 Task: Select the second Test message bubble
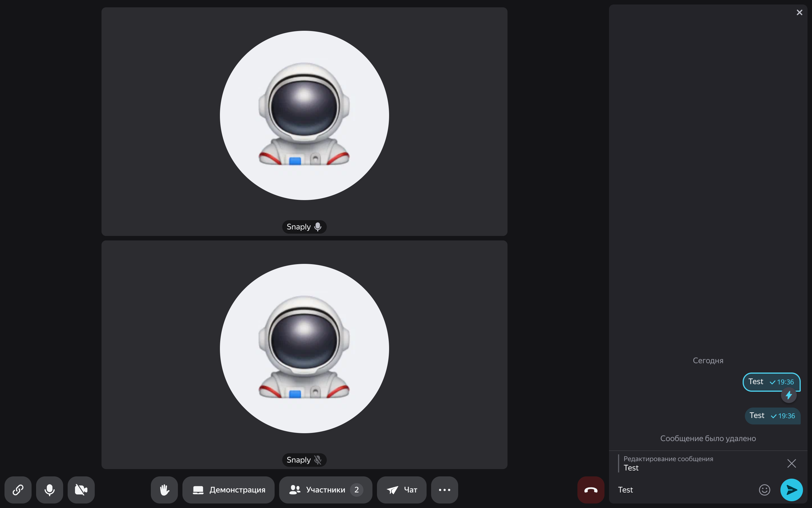pyautogui.click(x=773, y=416)
